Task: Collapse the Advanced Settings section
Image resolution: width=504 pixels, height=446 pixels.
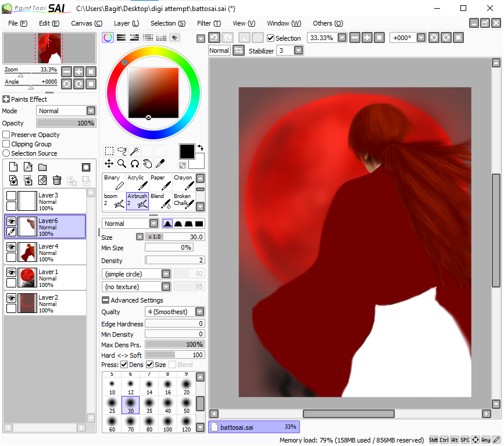Action: point(105,300)
